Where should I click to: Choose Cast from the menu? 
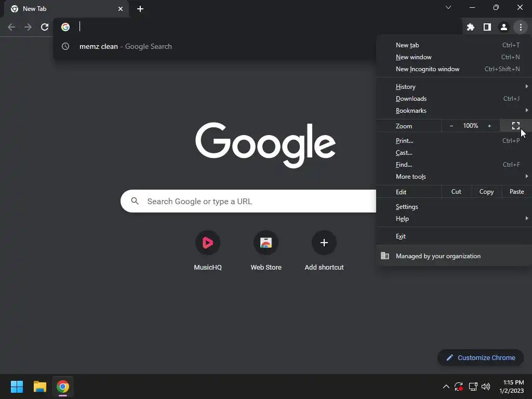click(454, 152)
